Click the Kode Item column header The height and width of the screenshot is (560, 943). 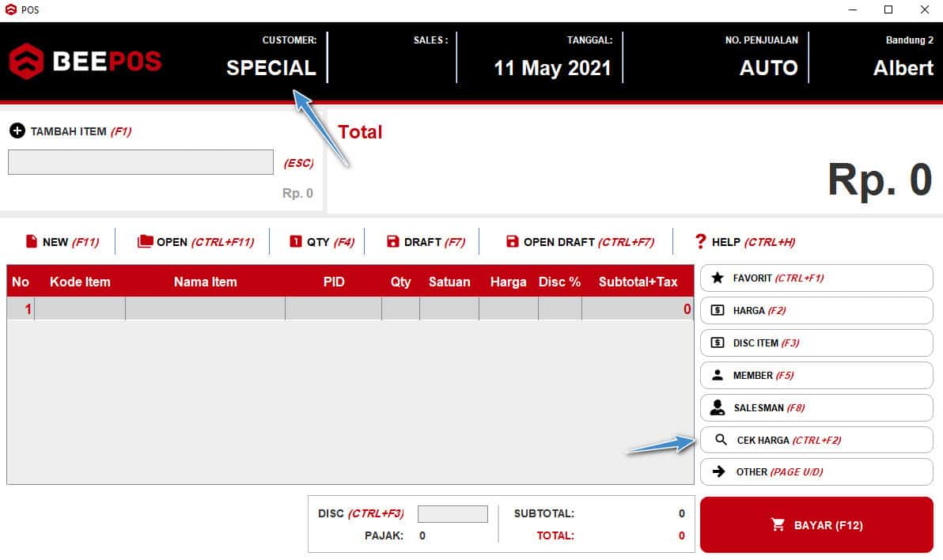click(x=80, y=282)
